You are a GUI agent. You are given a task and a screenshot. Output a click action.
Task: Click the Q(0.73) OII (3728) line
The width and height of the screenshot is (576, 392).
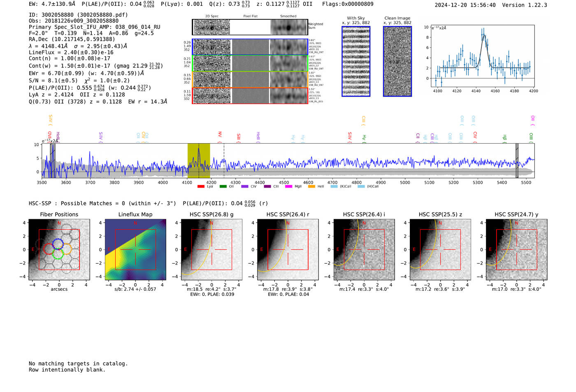(98, 102)
